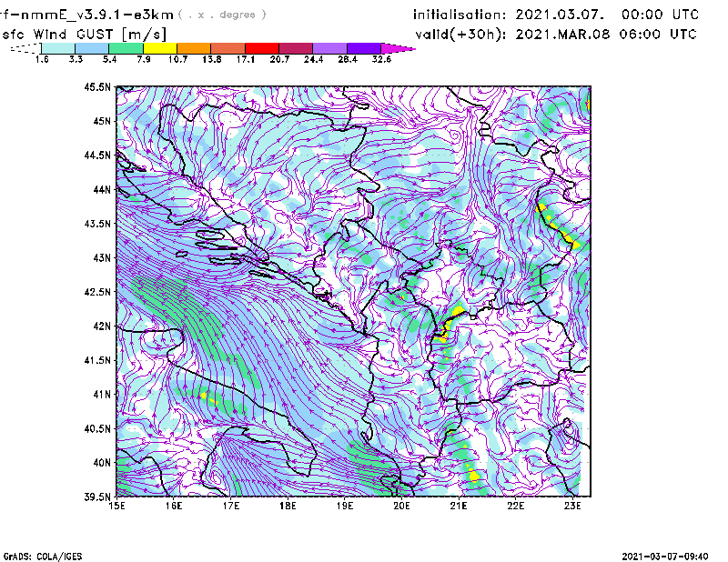Screen dimensions: 728x562
Task: Click the 17E longitude label
Action: pos(231,506)
